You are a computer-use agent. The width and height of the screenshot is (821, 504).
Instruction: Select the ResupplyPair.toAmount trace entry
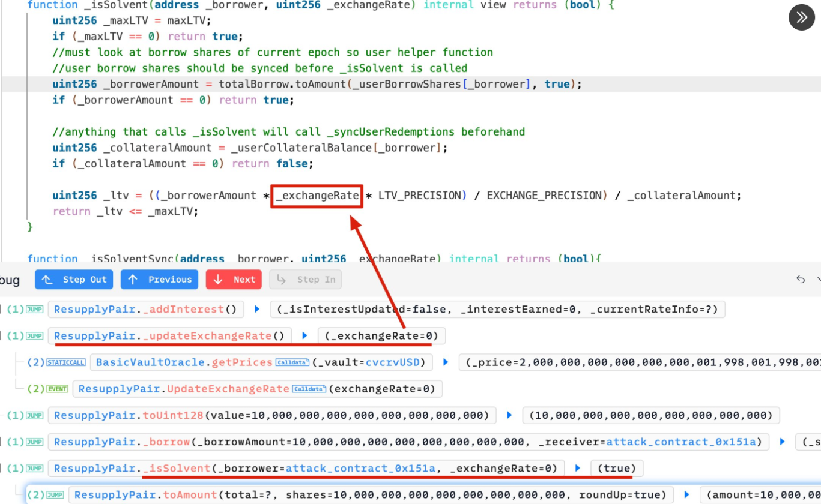371,495
